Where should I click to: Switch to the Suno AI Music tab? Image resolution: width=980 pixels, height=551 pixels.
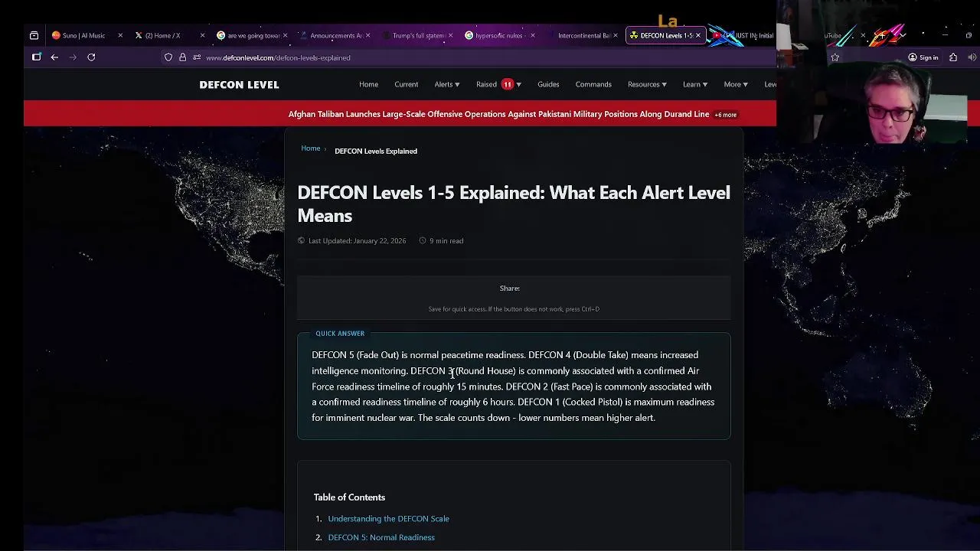click(83, 35)
